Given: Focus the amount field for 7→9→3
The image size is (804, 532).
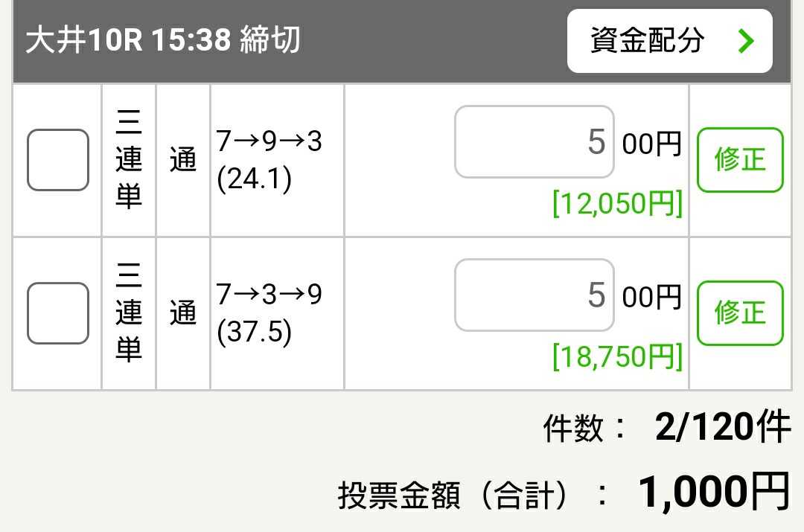Looking at the screenshot, I should 534,142.
